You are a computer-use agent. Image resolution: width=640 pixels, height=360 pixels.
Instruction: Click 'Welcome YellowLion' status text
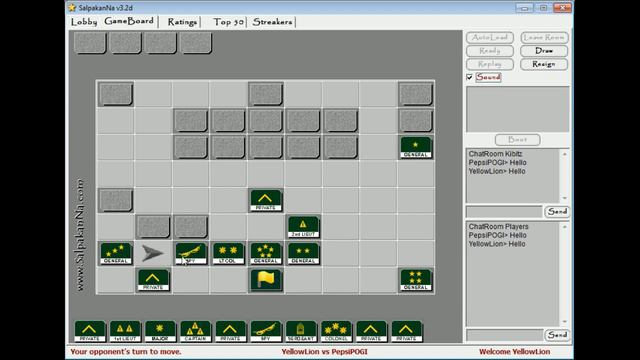tap(514, 352)
